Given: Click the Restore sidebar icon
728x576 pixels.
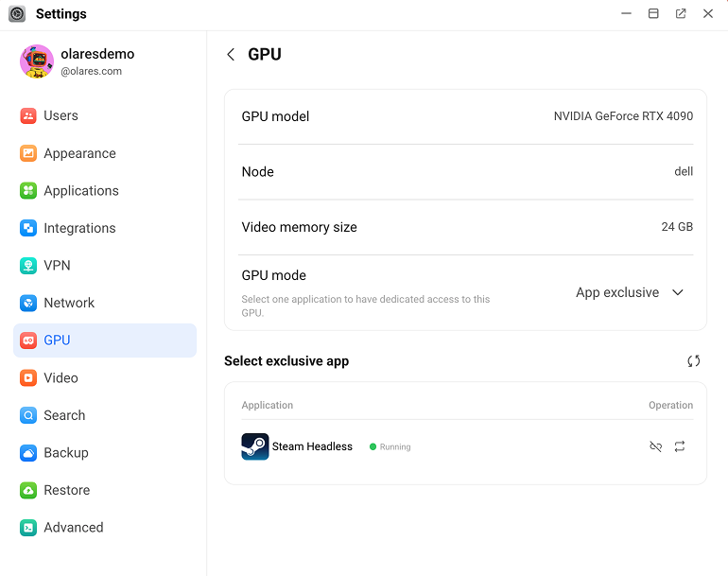Looking at the screenshot, I should click(28, 490).
